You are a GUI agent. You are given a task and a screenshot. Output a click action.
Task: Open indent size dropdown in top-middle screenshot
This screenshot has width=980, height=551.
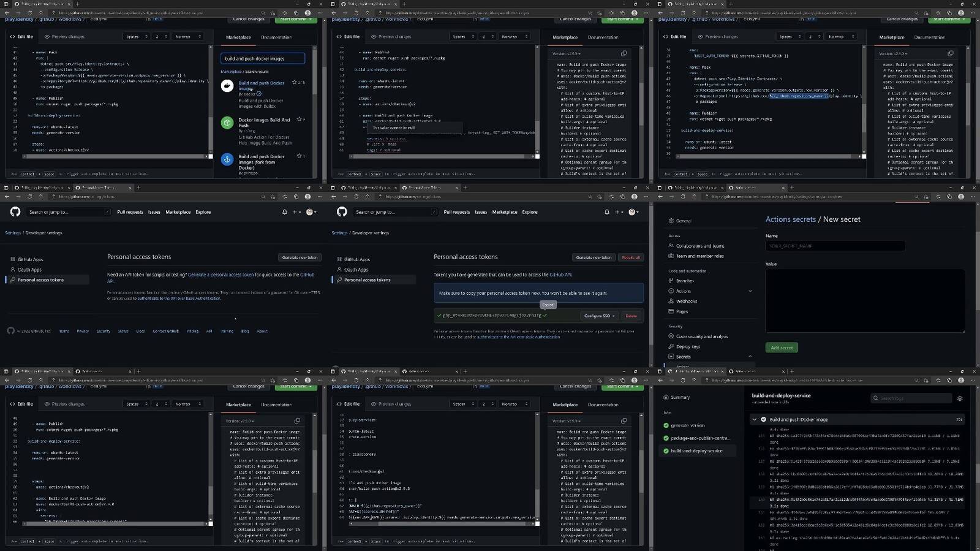[488, 37]
